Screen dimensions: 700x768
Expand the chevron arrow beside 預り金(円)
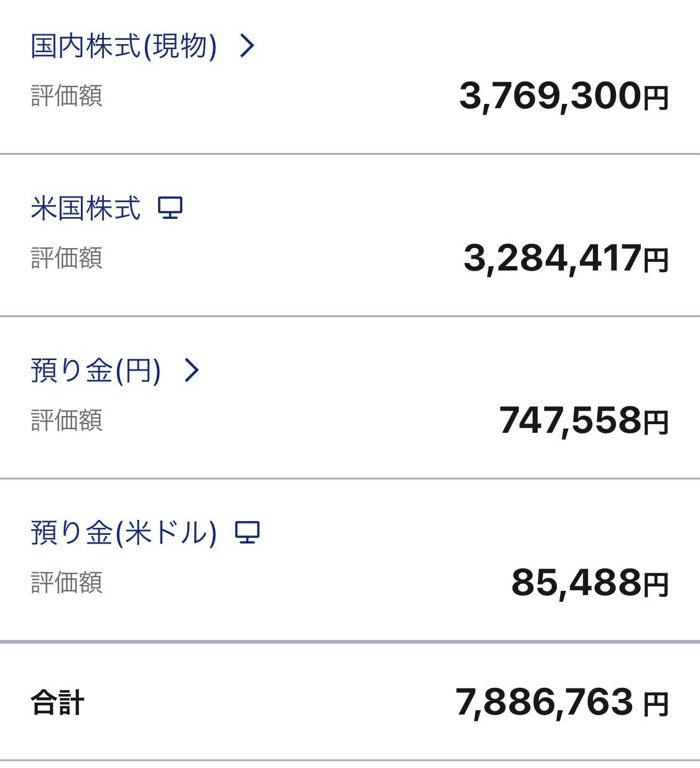pos(192,371)
